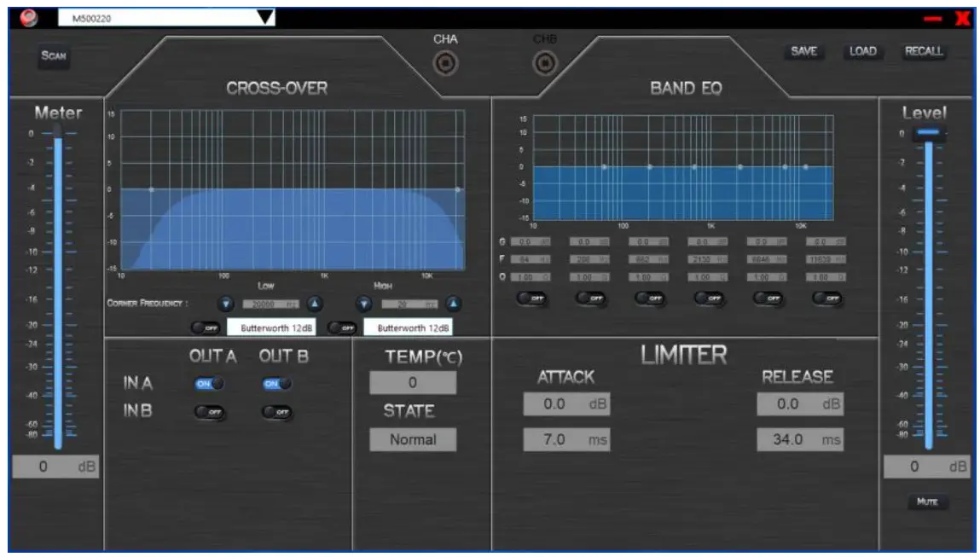Click the BAND EQ section heading

pyautogui.click(x=687, y=88)
